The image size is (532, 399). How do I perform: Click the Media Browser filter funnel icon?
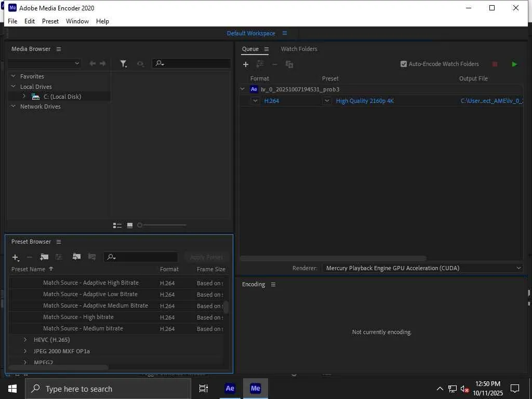124,63
